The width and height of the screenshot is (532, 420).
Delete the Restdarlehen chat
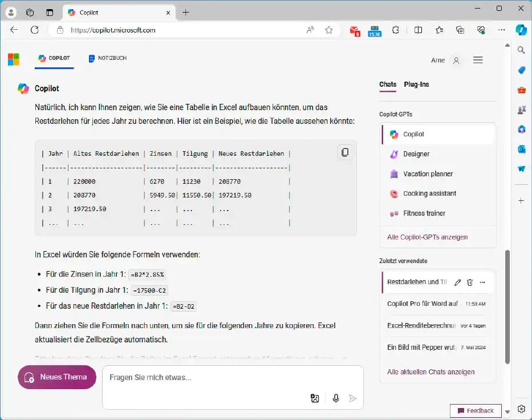pyautogui.click(x=470, y=282)
